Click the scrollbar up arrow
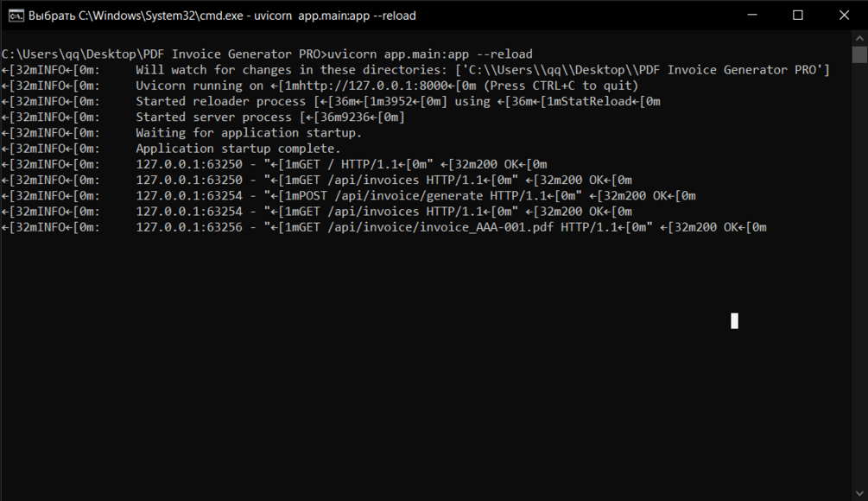Viewport: 868px width, 501px height. click(x=859, y=38)
